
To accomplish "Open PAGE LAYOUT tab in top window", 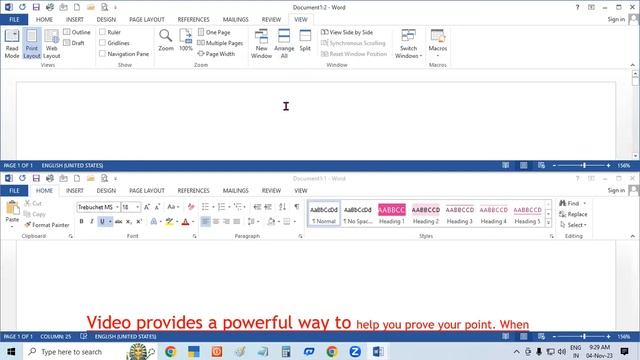I will click(x=147, y=19).
